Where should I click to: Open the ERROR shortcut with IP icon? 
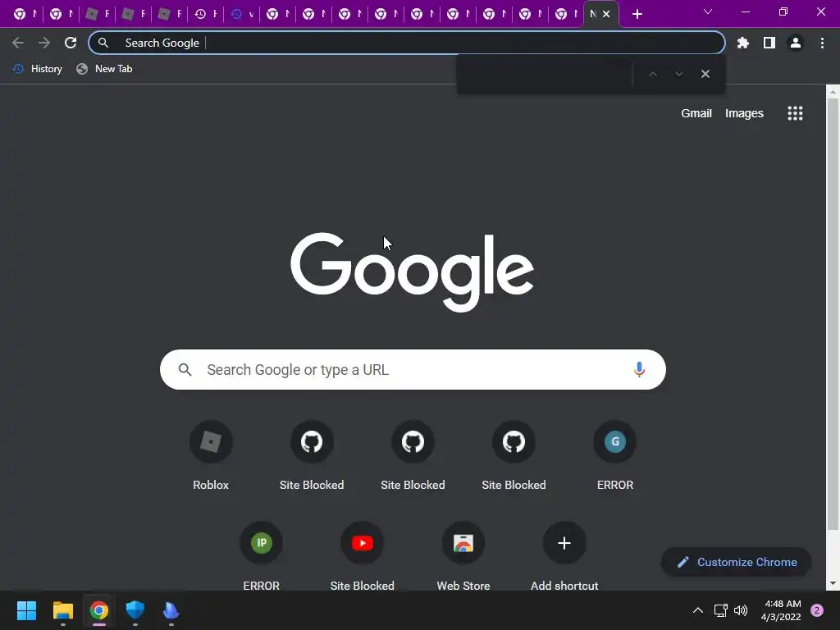[262, 556]
